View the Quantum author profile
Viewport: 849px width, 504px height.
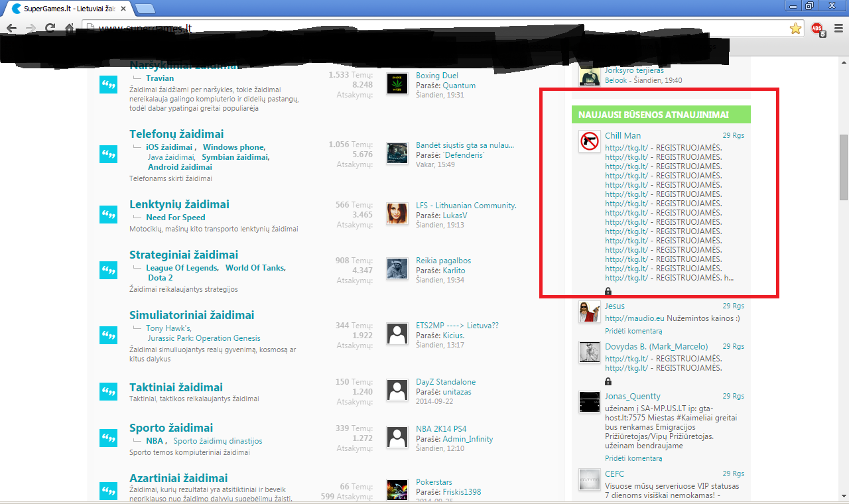[459, 86]
